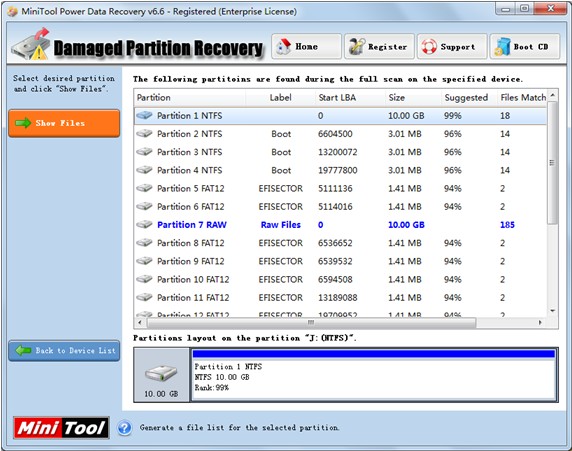Close the MiniTool window

550,8
